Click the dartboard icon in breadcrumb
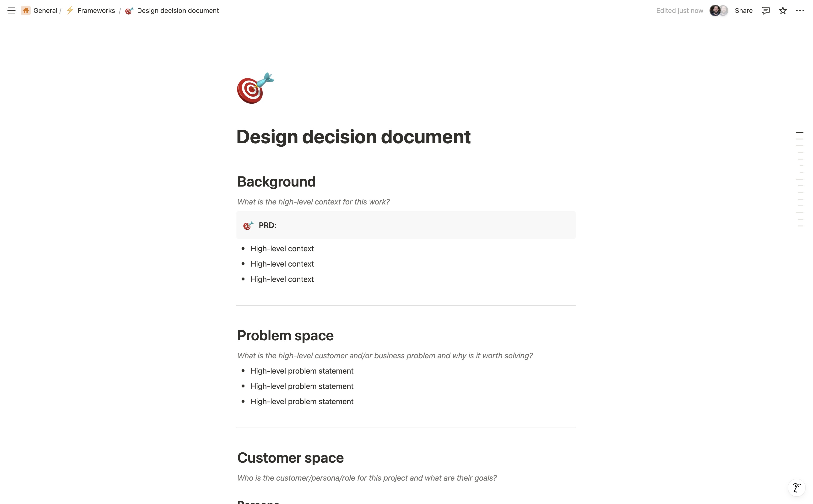This screenshot has height=504, width=813. click(129, 11)
